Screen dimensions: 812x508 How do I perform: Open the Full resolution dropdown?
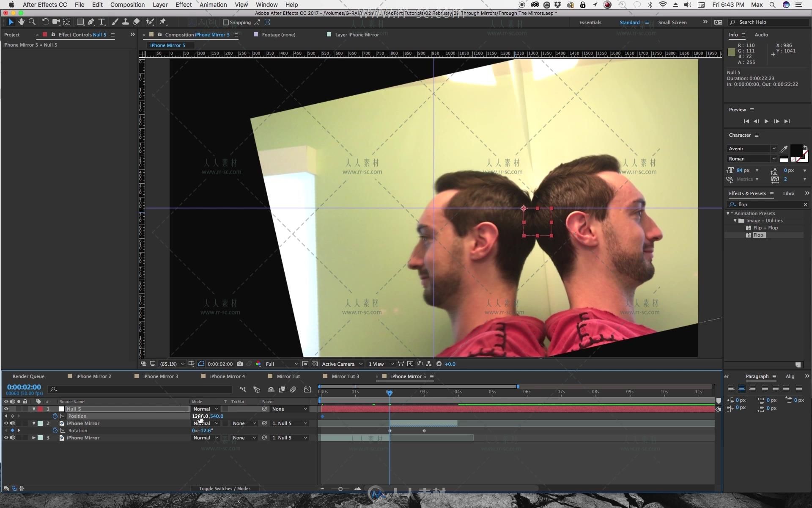(x=281, y=364)
